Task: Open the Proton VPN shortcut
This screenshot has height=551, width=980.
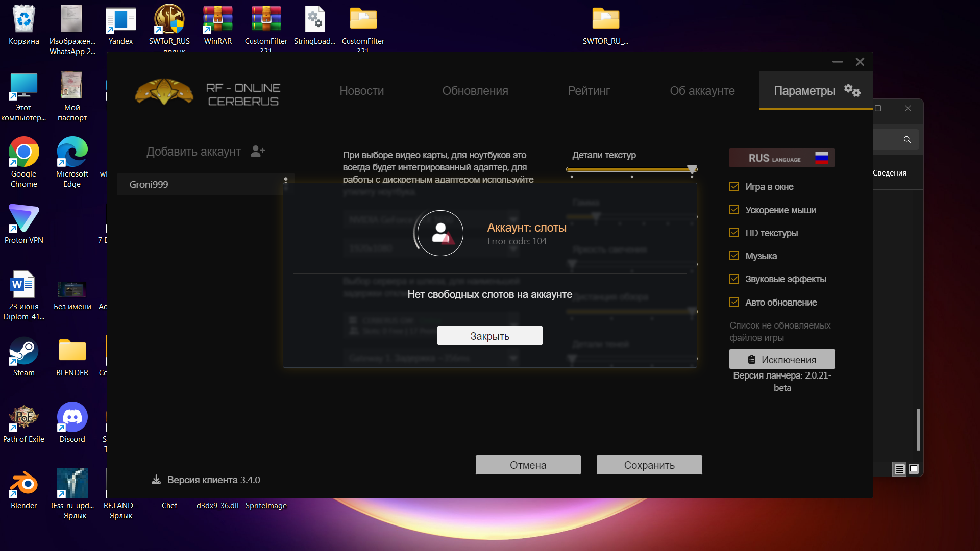Action: [x=23, y=218]
